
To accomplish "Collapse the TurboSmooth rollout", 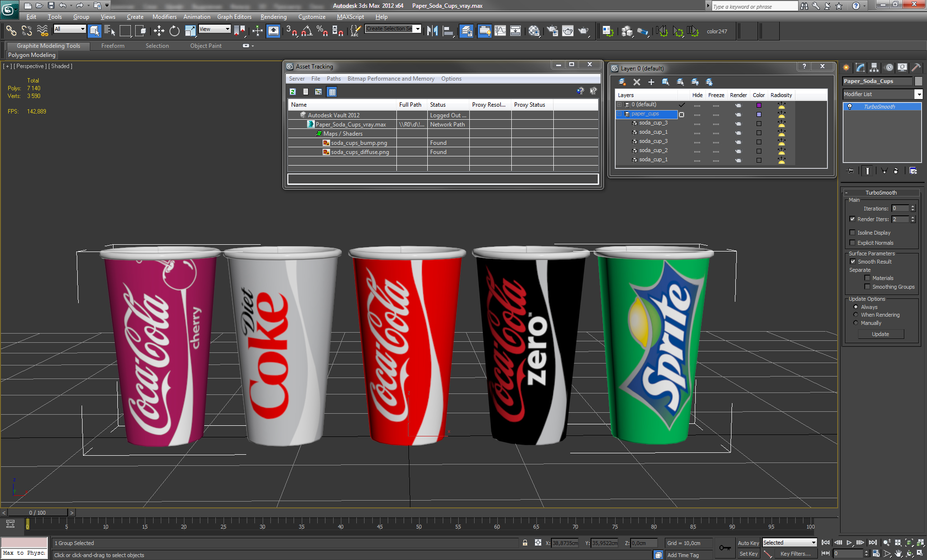I will tap(881, 193).
